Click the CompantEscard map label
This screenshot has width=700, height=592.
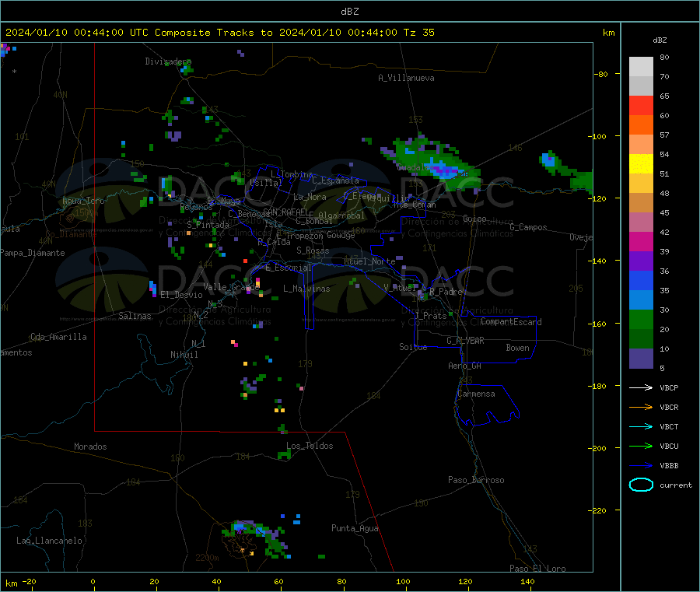(x=511, y=322)
